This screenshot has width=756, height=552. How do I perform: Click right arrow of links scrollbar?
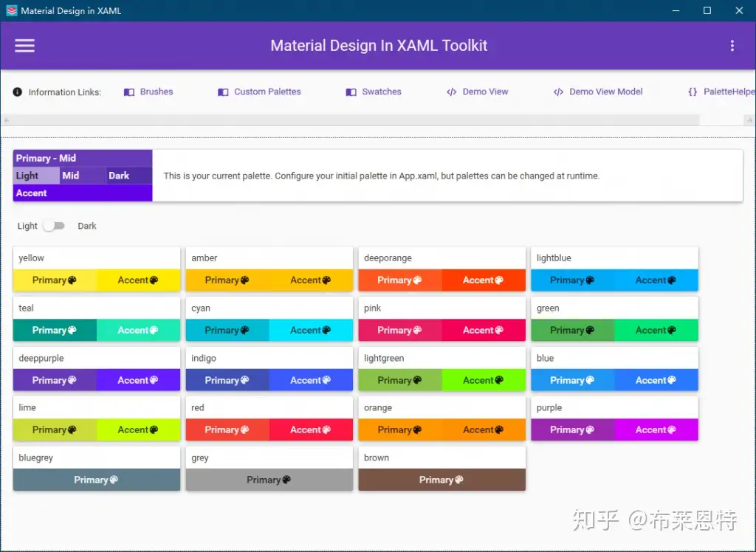(x=749, y=120)
